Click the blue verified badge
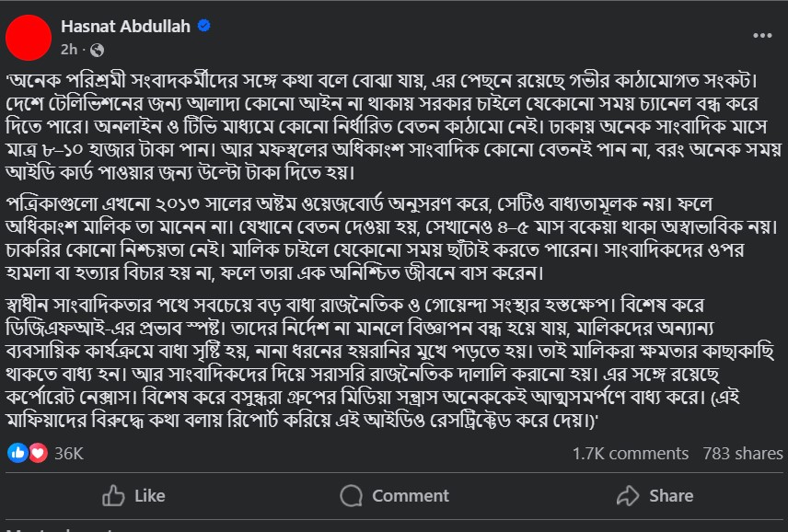788x532 pixels. tap(203, 27)
